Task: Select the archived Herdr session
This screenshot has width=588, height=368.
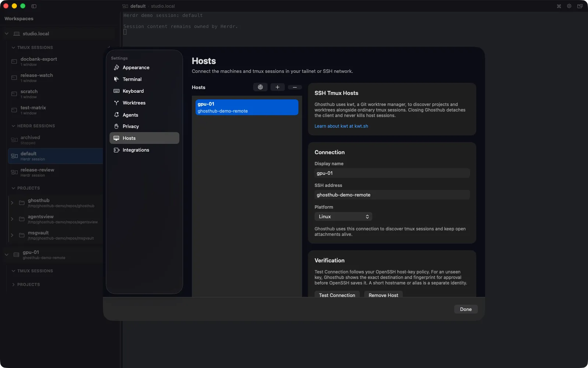Action: 55,140
